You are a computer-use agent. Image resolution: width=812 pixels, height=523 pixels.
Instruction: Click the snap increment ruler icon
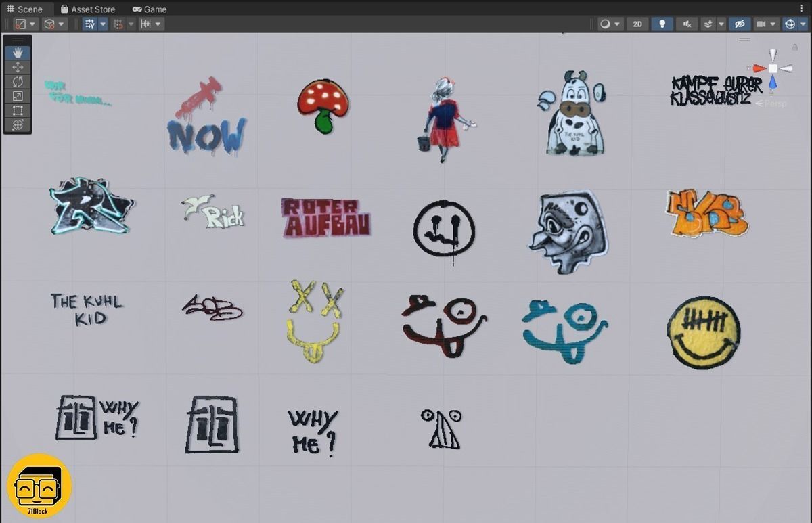[x=145, y=24]
